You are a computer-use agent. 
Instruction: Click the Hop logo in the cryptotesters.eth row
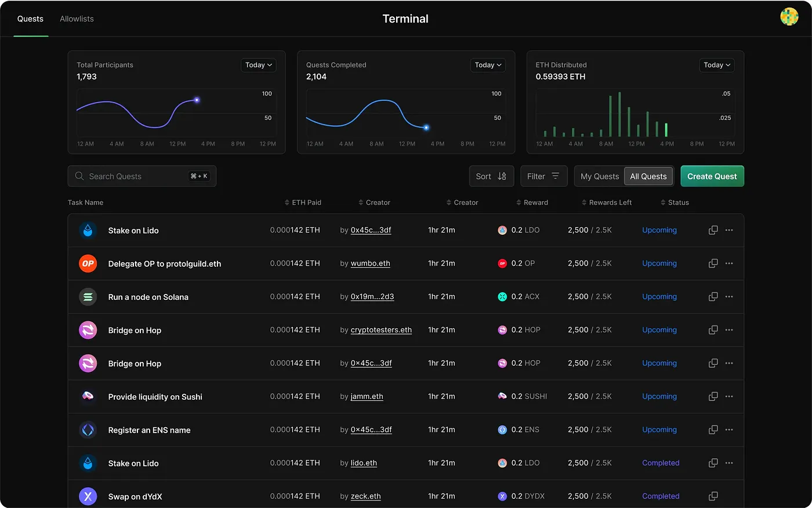tap(88, 330)
